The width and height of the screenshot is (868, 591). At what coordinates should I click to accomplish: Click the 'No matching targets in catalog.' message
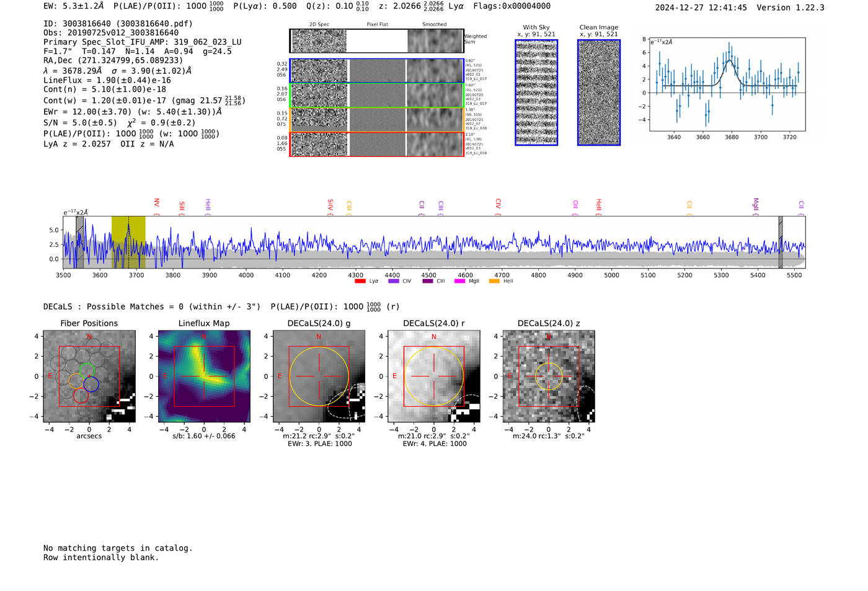118,548
